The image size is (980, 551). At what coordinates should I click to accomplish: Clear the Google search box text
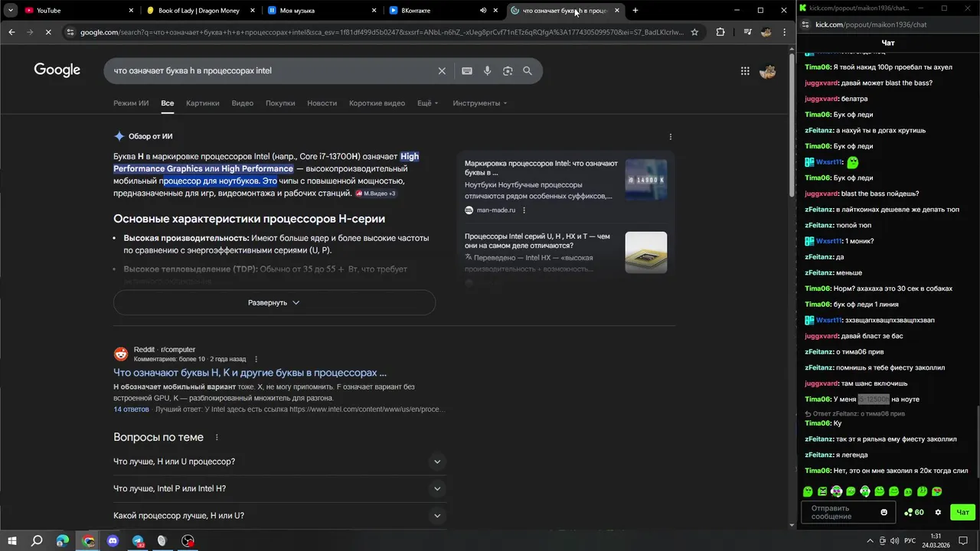(442, 70)
